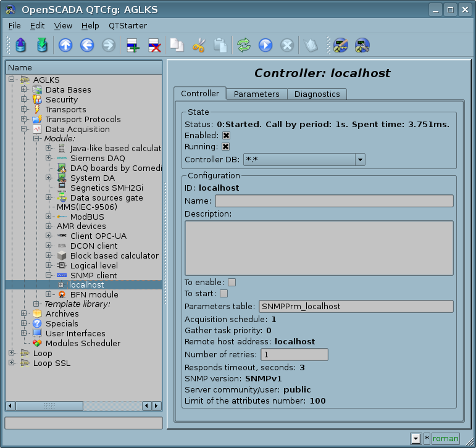
Task: Click the Copy item toolbar icon
Action: click(177, 46)
